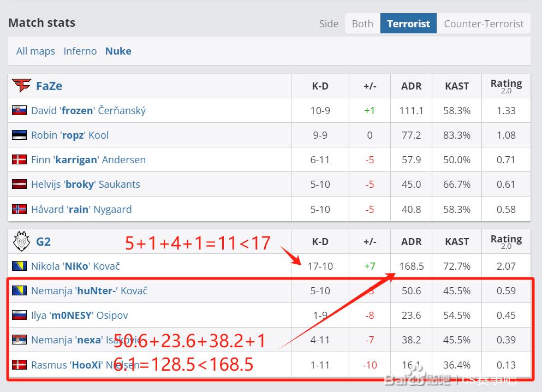Click G2 table +/- column header
Viewport: 542px width, 392px height.
[x=370, y=242]
